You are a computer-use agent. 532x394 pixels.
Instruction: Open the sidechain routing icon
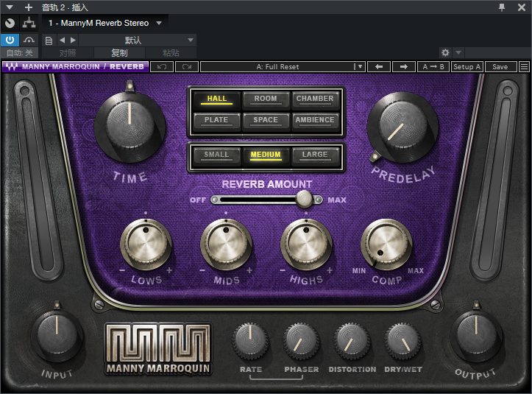[x=29, y=23]
